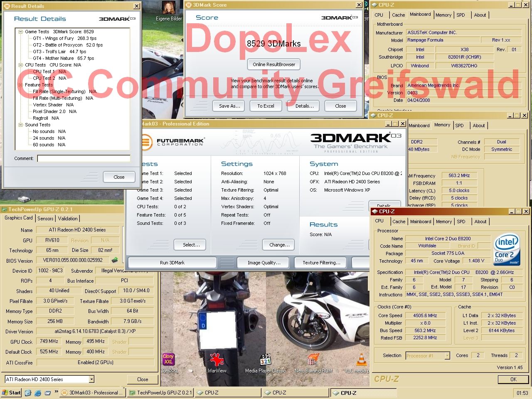Viewport: 532px width, 399px height.
Task: Launch Nero Burning ROM desktop icon
Action: [x=313, y=360]
